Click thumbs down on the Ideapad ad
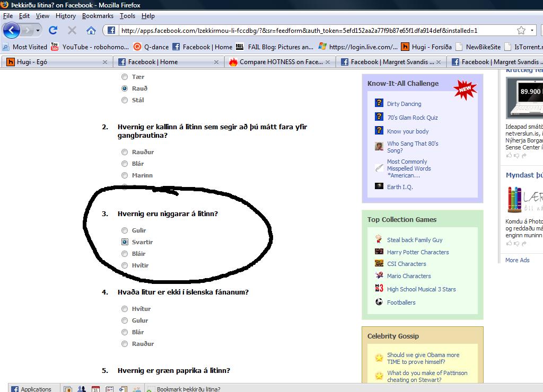The width and height of the screenshot is (543, 392). tap(516, 155)
